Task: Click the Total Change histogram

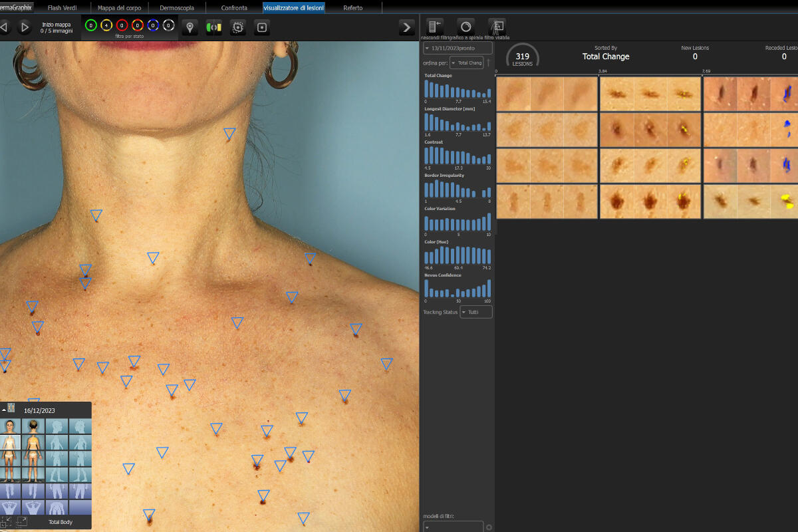Action: 458,88
